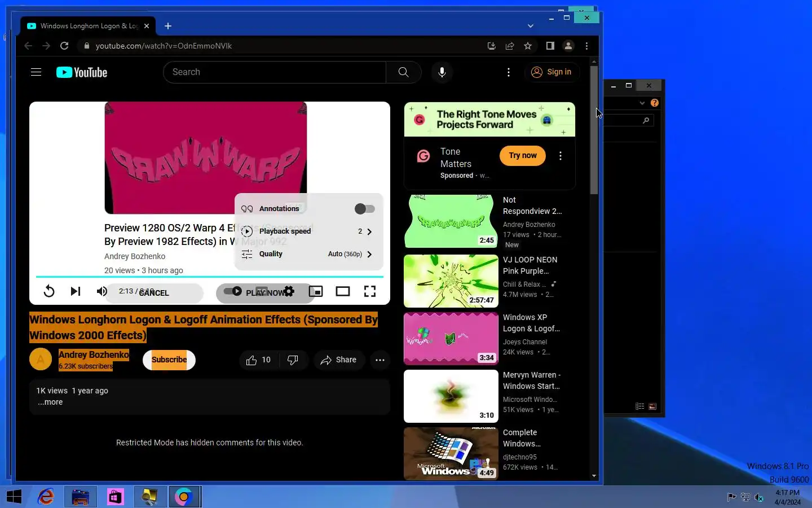This screenshot has width=812, height=508.
Task: Open the YouTube settings three-dot menu
Action: click(x=509, y=72)
